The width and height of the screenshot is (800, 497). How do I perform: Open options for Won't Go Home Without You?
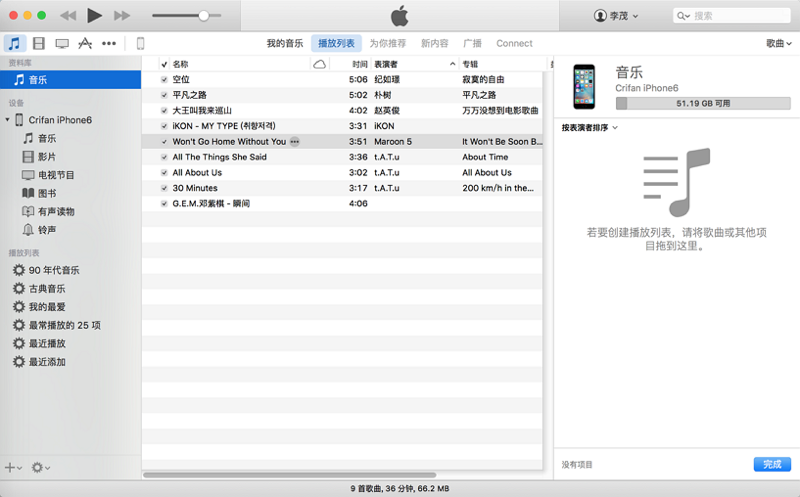pyautogui.click(x=295, y=142)
